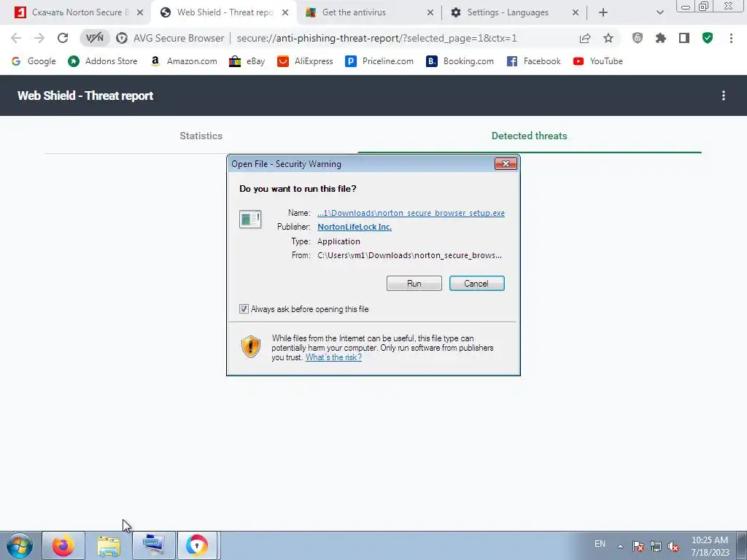Open the norton_secure_browser_setup.exe name link
Screen dimensions: 747x560
tap(411, 213)
